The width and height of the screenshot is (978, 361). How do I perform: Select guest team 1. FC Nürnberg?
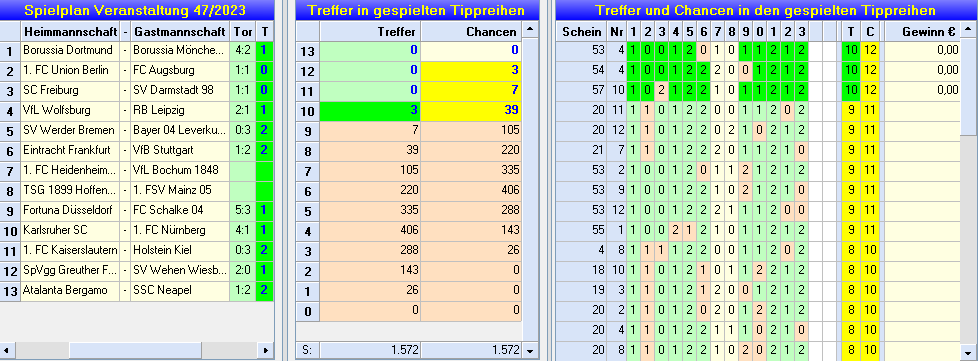[x=180, y=230]
